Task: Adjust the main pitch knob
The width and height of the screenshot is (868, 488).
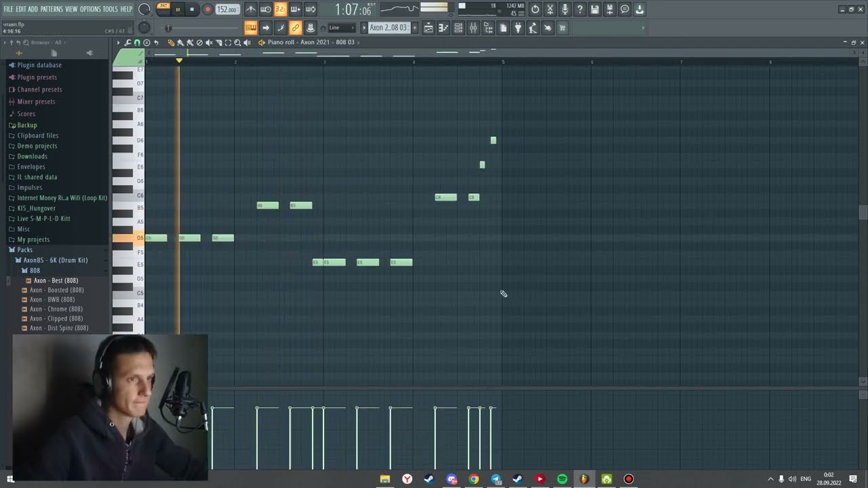Action: coord(144,28)
